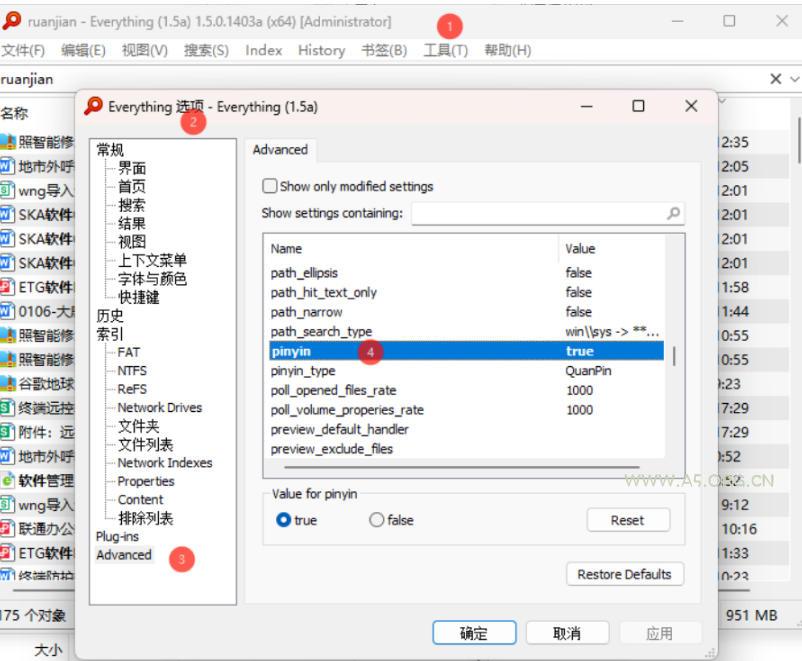Select 快捷键 in options tree
Screen dimensions: 802x661
139,297
